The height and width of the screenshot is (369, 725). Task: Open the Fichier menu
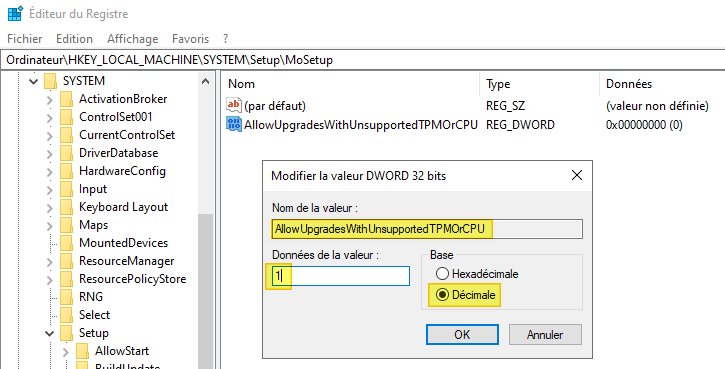[25, 39]
